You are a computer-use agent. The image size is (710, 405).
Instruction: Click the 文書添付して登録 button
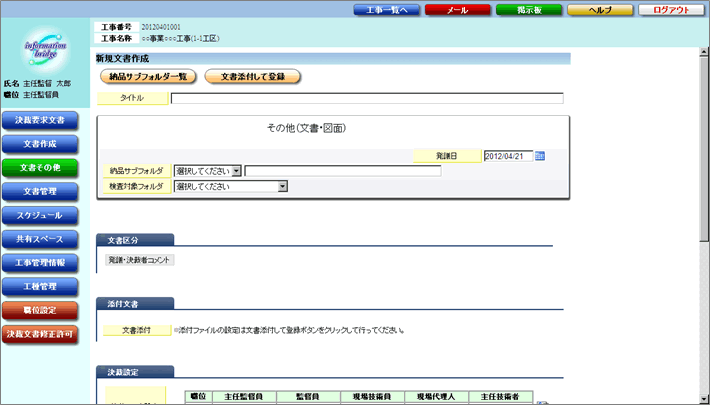[x=252, y=76]
